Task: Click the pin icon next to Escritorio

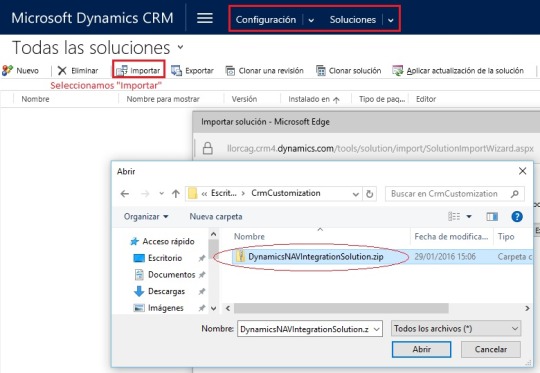Action: pyautogui.click(x=202, y=258)
